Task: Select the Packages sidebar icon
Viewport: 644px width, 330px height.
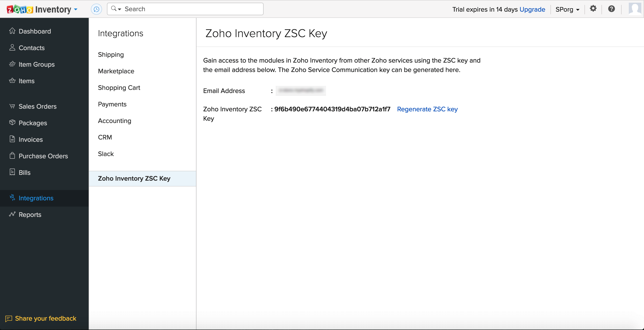Action: tap(13, 123)
